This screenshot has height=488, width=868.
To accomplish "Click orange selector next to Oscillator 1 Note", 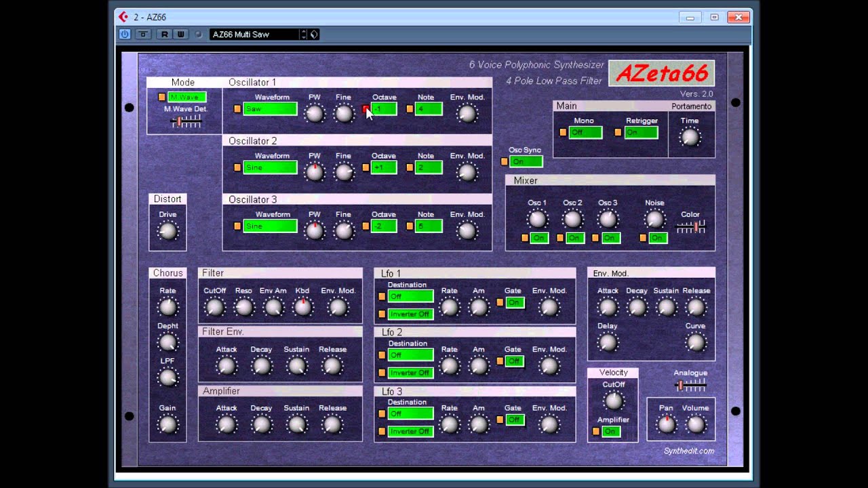I will pos(410,108).
